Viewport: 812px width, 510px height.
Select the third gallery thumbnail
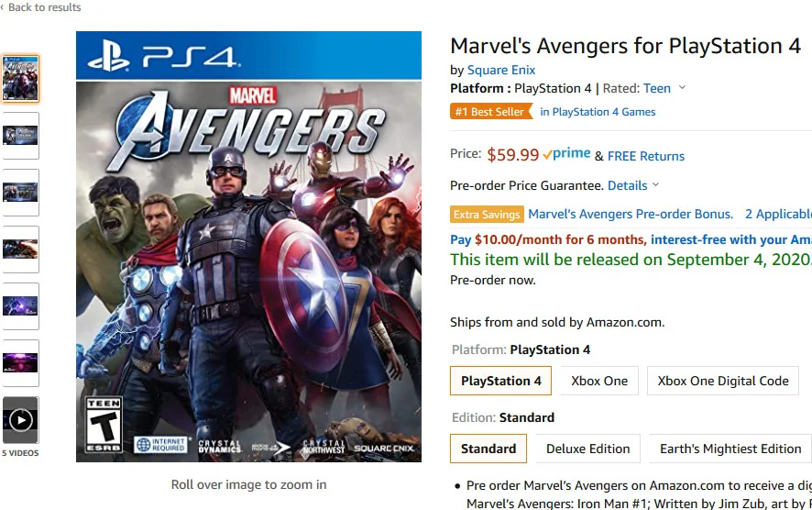click(21, 193)
